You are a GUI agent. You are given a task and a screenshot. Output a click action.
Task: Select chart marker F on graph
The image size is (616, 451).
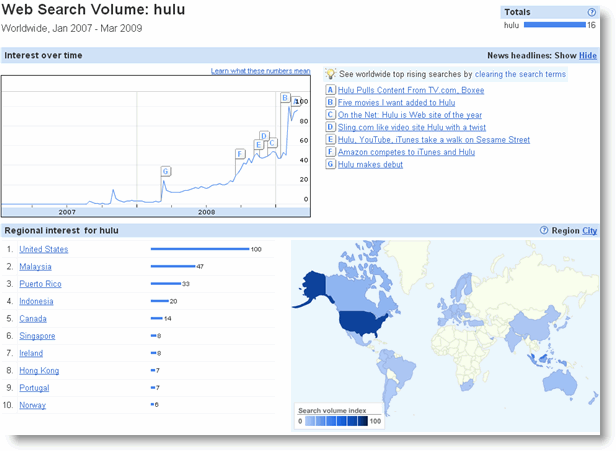coord(240,154)
